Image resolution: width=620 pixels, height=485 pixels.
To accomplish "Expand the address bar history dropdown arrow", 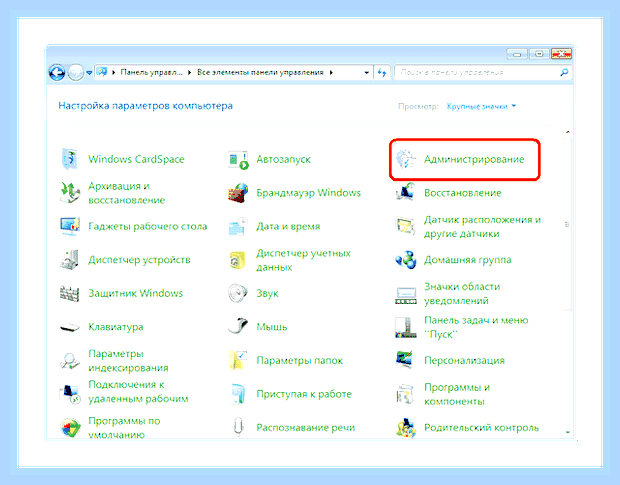I will (367, 73).
